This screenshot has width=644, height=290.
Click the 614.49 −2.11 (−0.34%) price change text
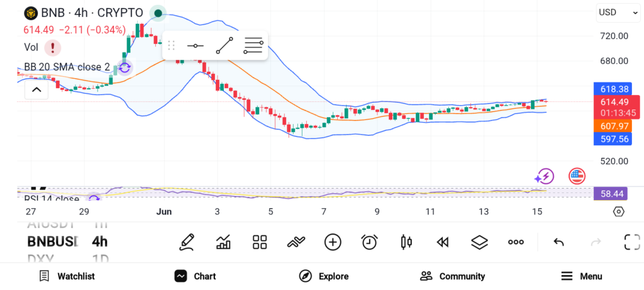tap(74, 30)
